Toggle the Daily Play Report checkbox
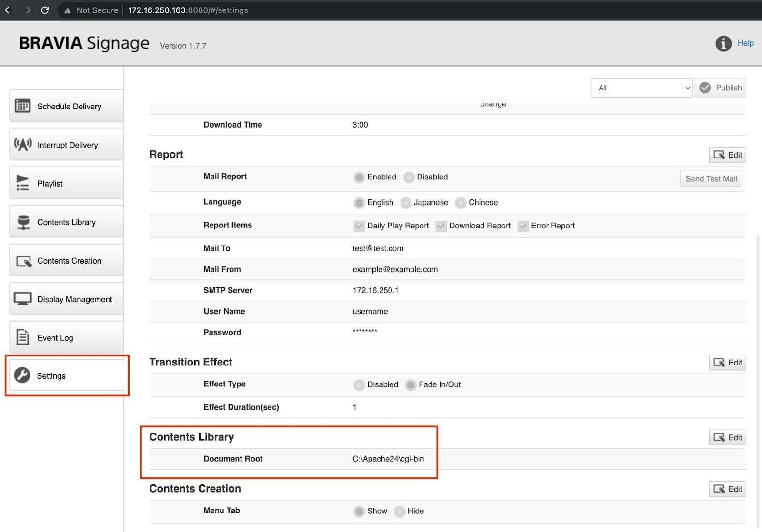762x532 pixels. [359, 226]
